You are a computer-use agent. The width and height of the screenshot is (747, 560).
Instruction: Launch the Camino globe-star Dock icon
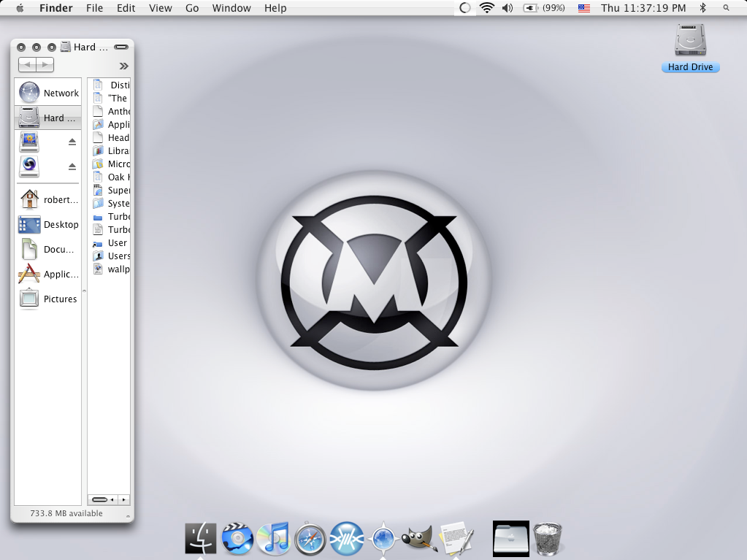(383, 539)
